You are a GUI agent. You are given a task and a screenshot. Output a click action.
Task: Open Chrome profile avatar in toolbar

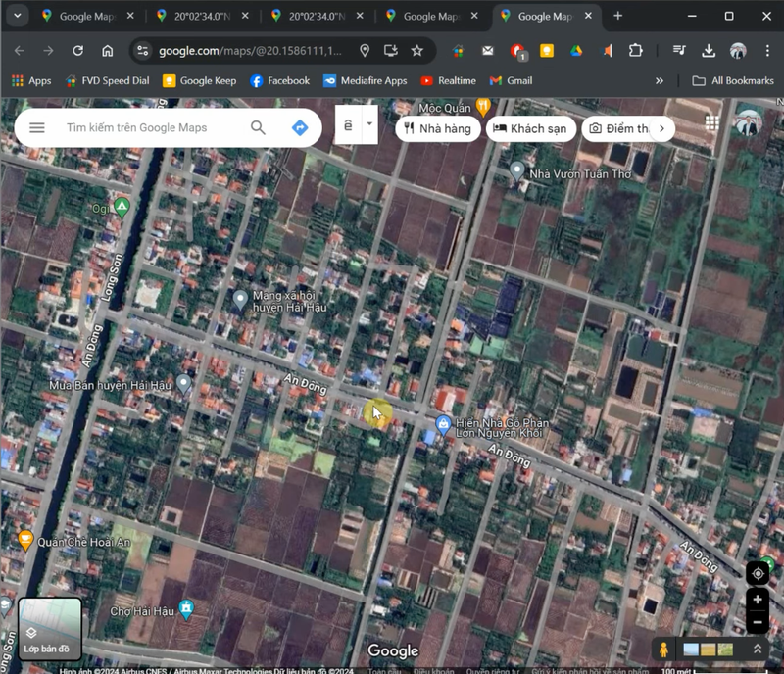738,51
